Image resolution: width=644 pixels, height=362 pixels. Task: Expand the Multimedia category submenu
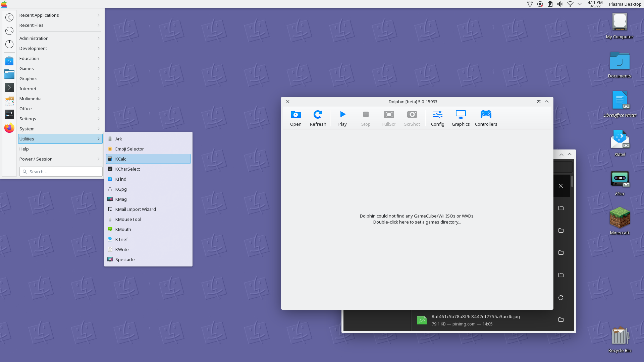[x=60, y=99]
